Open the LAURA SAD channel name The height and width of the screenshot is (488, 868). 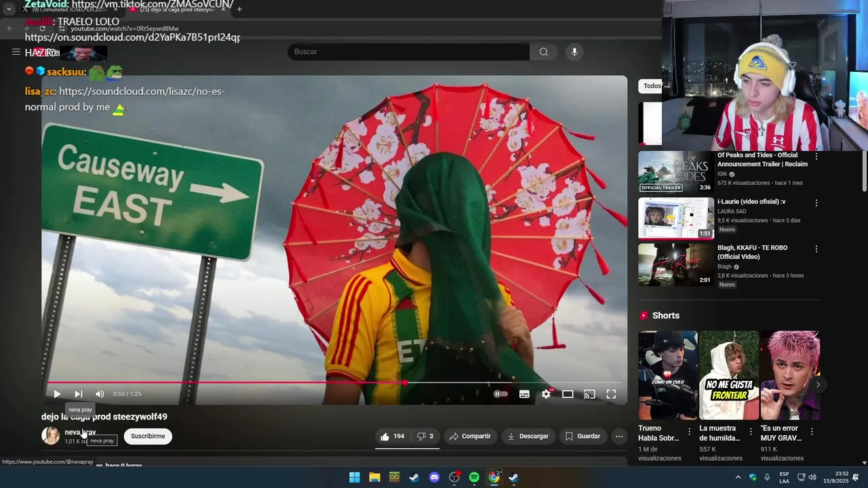pyautogui.click(x=732, y=211)
